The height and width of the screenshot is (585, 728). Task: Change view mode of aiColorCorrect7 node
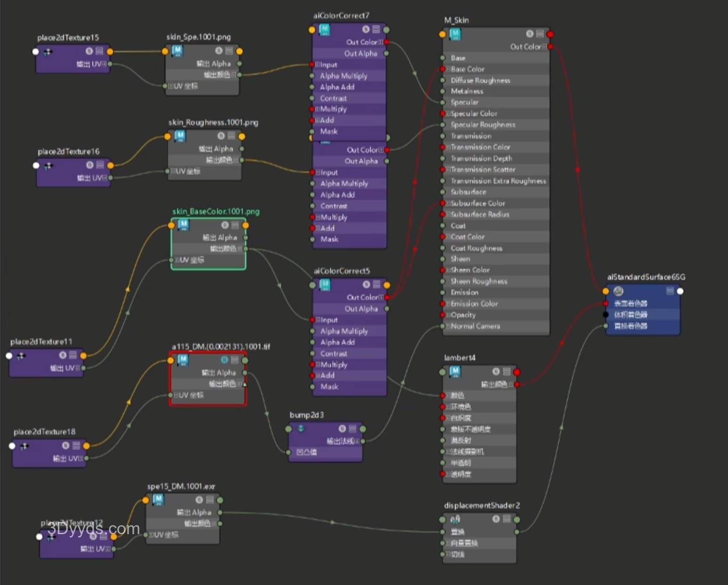pos(376,30)
